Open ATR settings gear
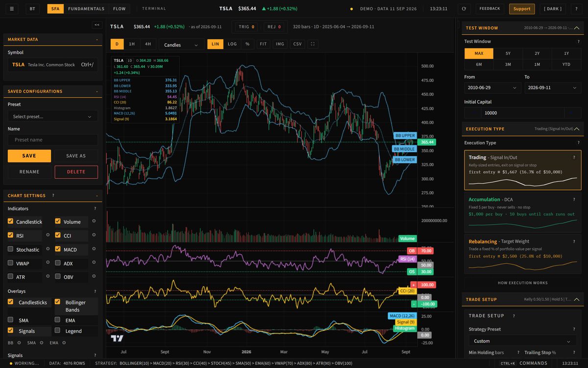The width and height of the screenshot is (588, 368). click(x=48, y=277)
